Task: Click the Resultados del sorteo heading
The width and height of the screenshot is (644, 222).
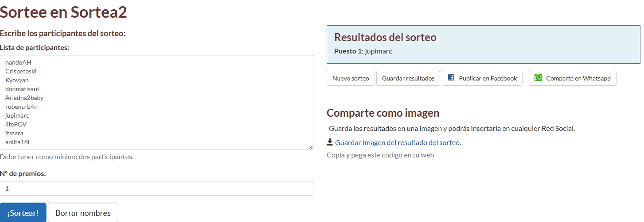Action: (x=385, y=37)
